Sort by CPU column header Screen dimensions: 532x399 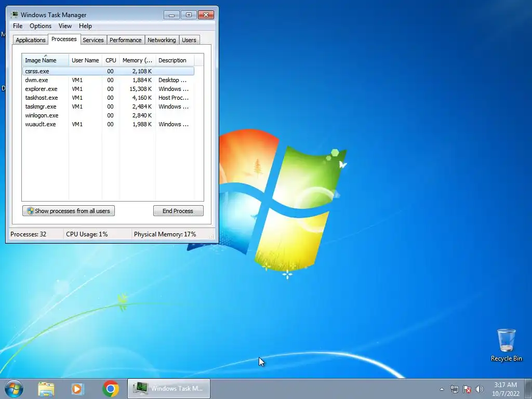coord(111,60)
